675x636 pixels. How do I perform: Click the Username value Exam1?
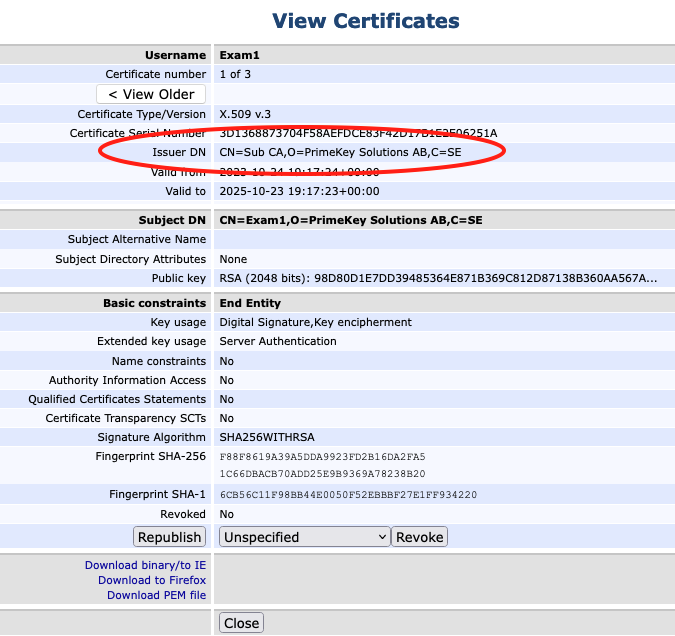[x=239, y=56]
